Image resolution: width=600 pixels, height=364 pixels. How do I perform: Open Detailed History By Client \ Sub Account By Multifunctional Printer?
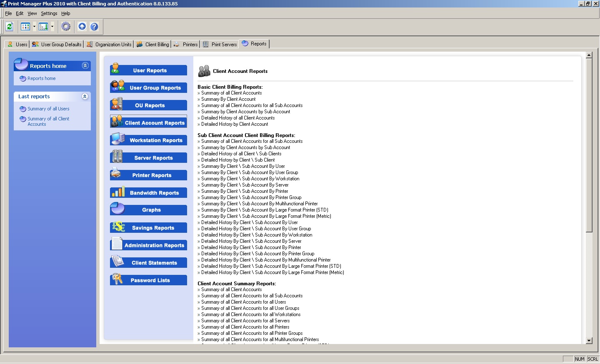(x=266, y=260)
